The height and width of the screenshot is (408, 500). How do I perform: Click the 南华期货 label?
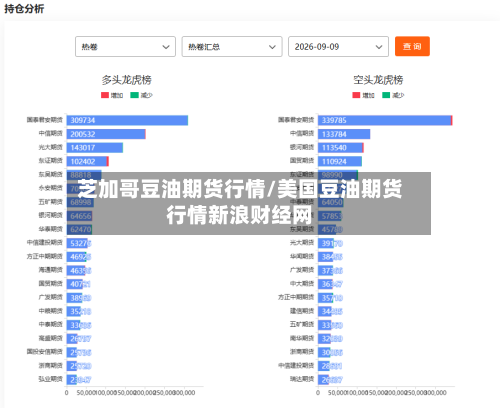(x=302, y=338)
